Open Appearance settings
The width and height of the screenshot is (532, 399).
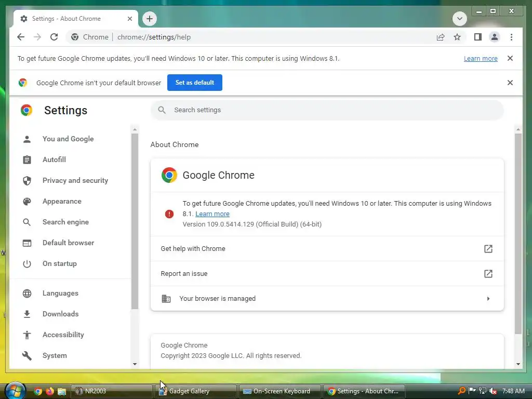point(62,201)
